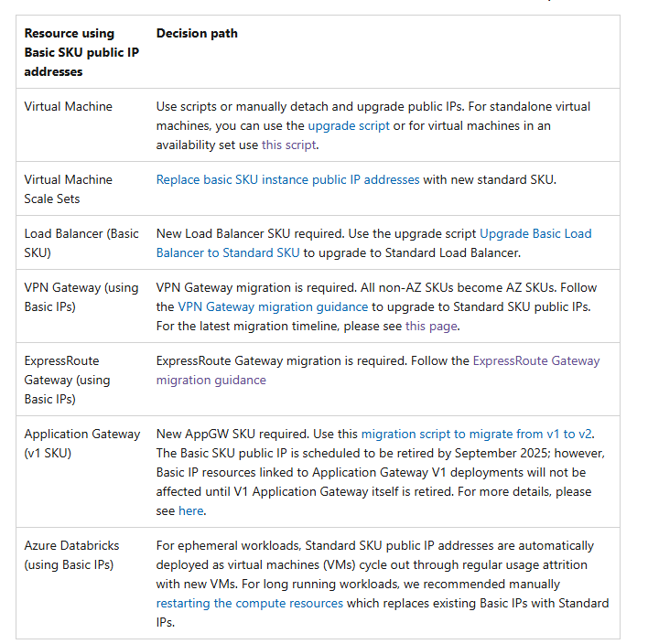The width and height of the screenshot is (648, 644).
Task: Click the 'Load Balancer (Basic SKU)' cell
Action: coord(81,243)
